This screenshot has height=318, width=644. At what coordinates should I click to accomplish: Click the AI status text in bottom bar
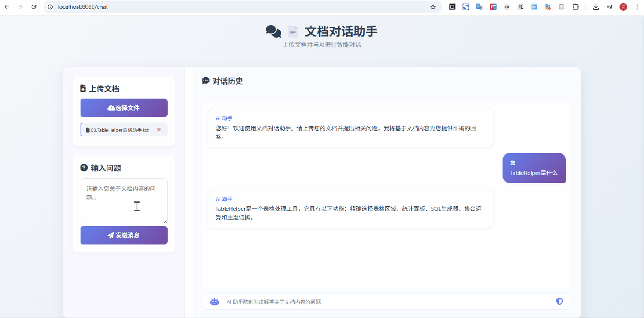pyautogui.click(x=274, y=302)
